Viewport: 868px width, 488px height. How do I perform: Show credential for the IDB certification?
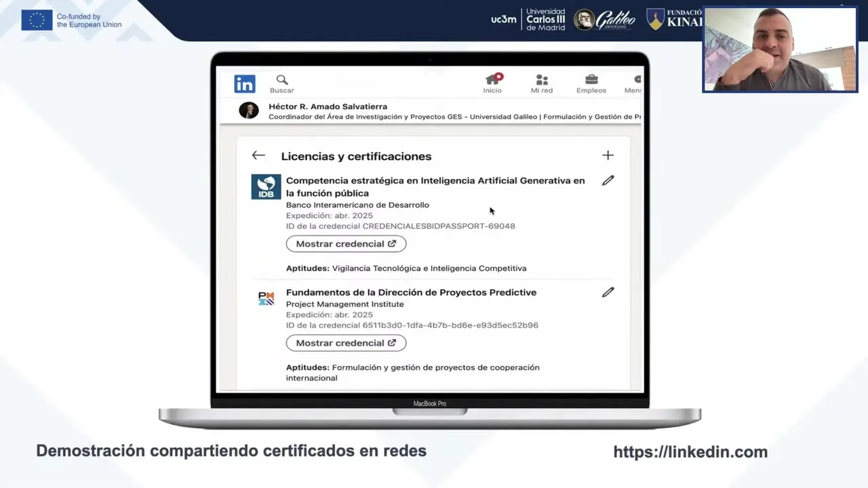346,244
